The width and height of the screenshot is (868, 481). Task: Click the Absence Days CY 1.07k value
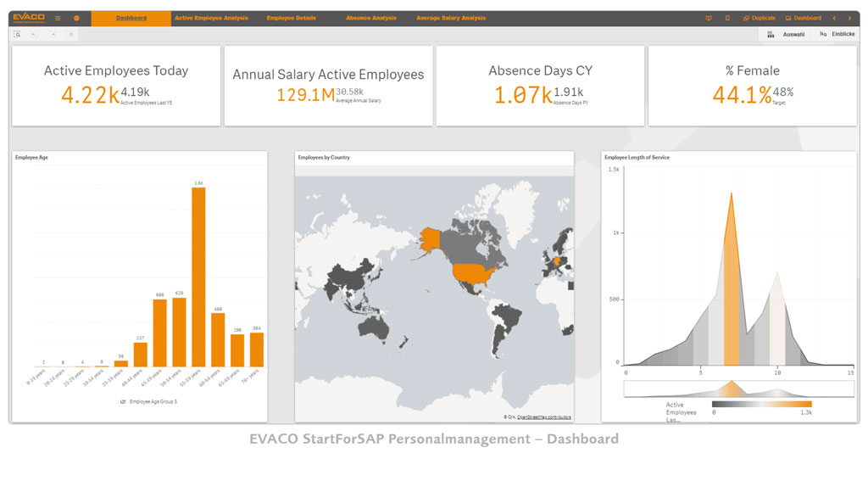pos(523,95)
